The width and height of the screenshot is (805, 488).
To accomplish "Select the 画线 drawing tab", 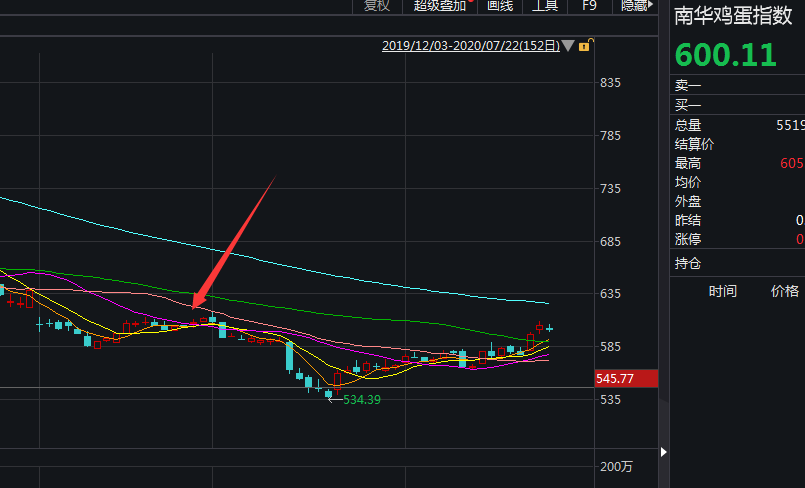I will pos(500,6).
